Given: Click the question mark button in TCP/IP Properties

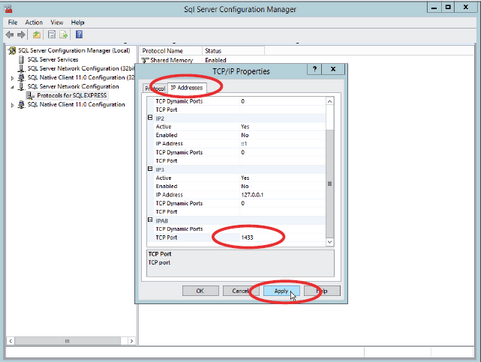Looking at the screenshot, I should point(315,69).
